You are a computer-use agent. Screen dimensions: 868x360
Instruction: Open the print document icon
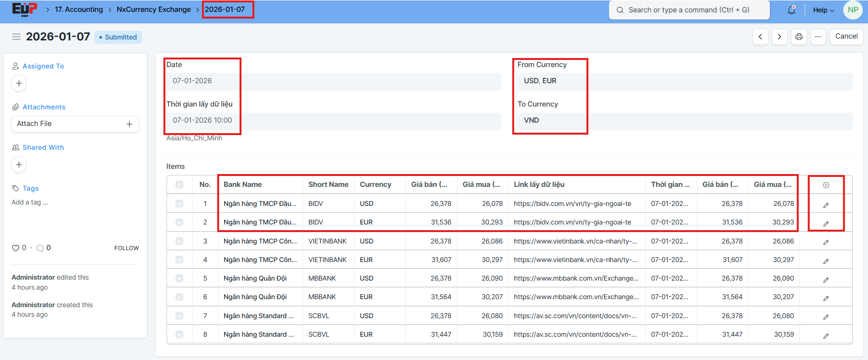click(x=799, y=37)
